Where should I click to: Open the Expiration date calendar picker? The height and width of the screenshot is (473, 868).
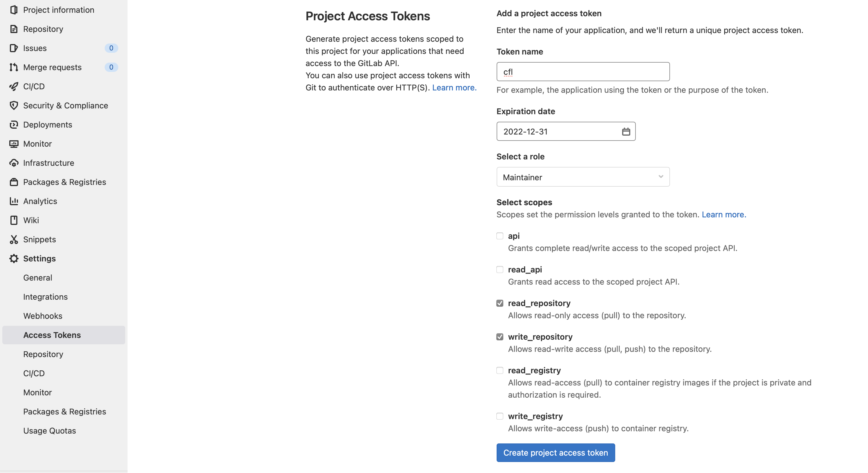click(626, 131)
